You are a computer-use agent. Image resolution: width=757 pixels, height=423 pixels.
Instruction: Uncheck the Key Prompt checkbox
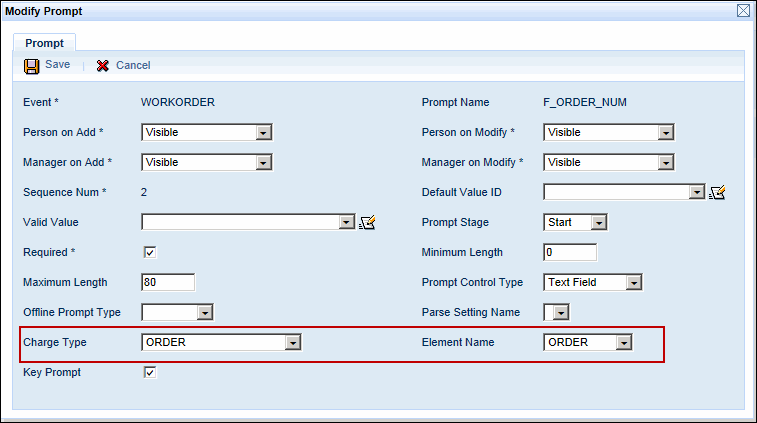(150, 372)
